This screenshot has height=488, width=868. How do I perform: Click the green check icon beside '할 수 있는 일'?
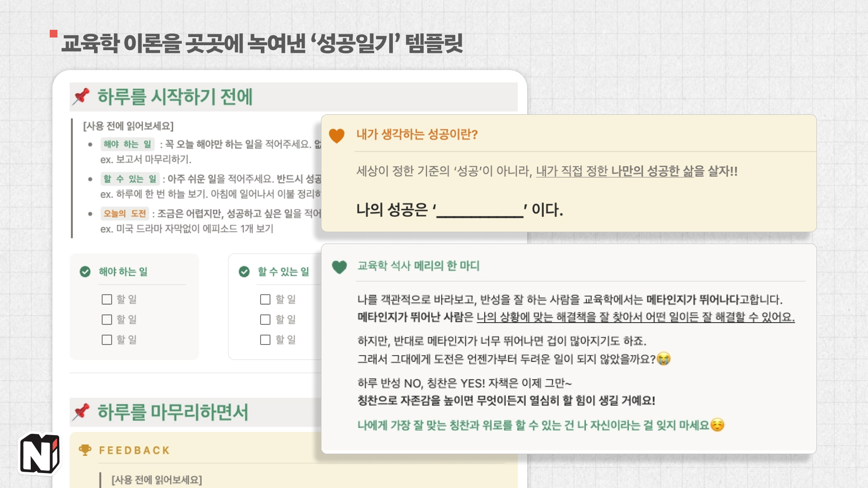(244, 272)
